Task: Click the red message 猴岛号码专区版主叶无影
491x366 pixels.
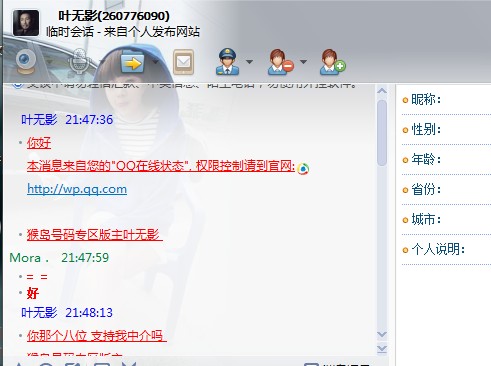Action: coord(94,235)
